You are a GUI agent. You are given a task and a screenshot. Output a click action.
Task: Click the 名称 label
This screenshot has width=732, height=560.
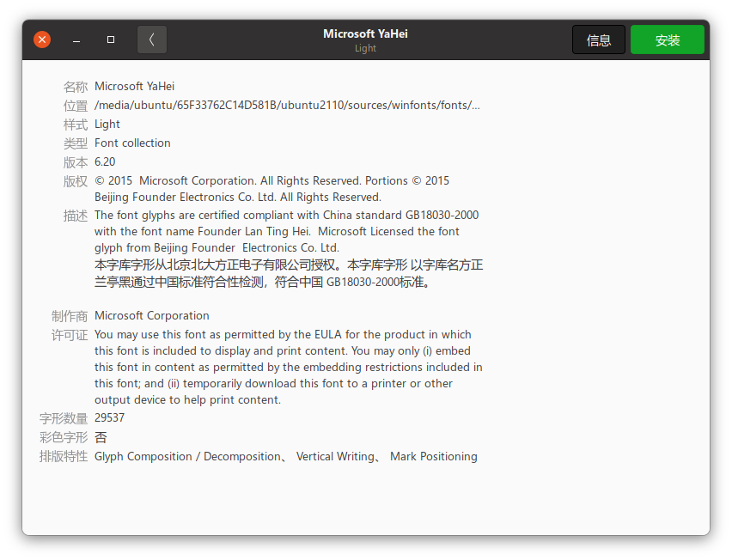75,87
